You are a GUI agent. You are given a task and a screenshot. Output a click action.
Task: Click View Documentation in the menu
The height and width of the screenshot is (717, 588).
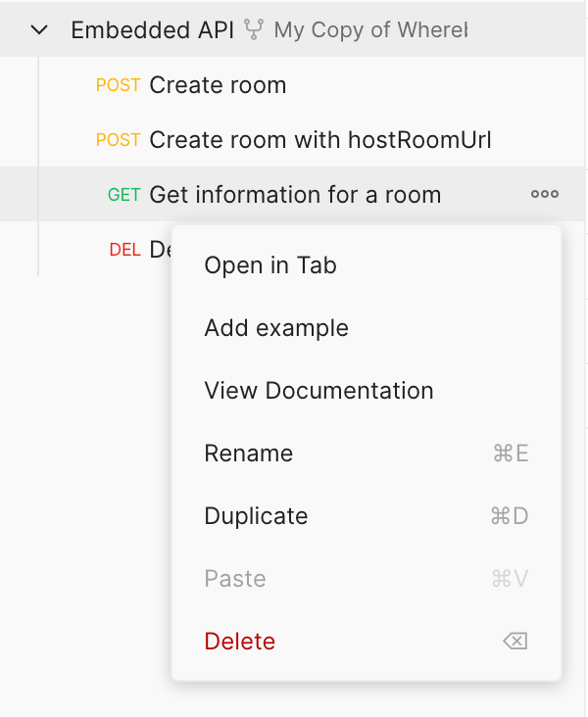click(367, 391)
